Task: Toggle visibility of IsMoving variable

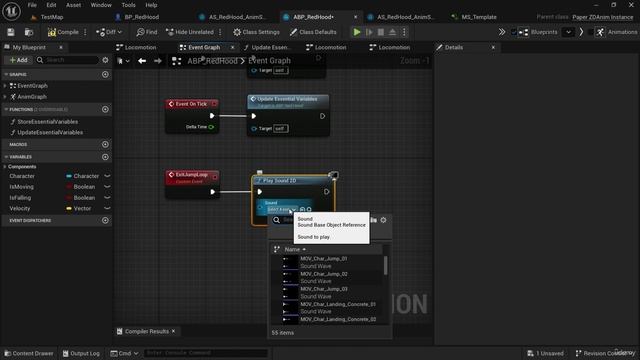Action: pyautogui.click(x=107, y=187)
